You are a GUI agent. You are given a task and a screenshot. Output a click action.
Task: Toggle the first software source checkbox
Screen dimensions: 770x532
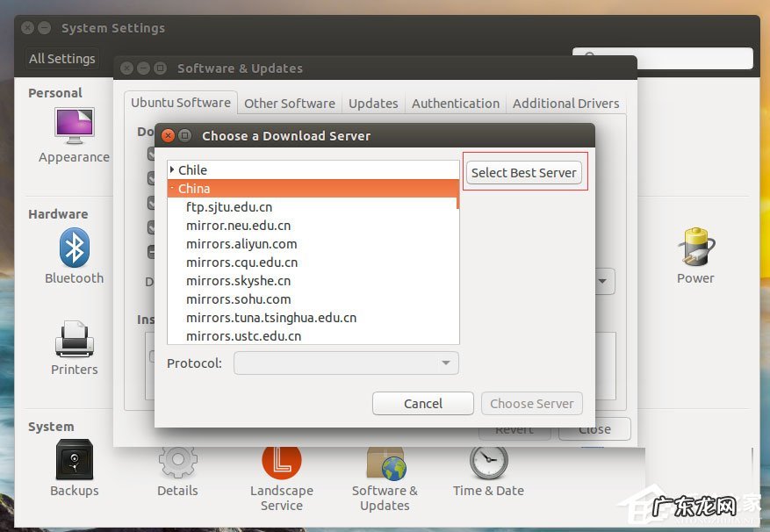[151, 153]
